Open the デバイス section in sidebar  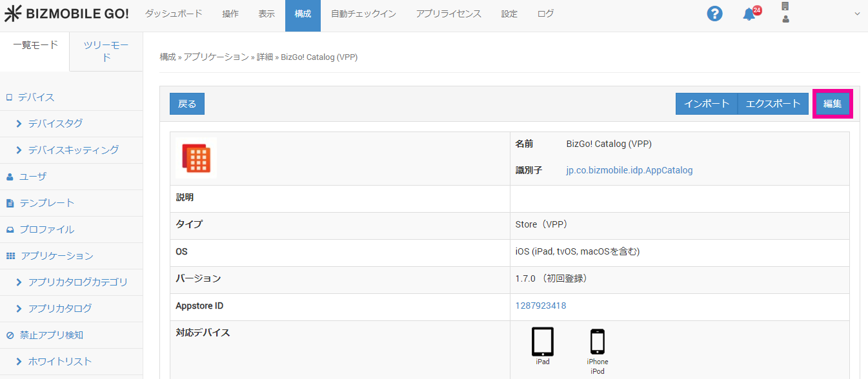click(36, 97)
